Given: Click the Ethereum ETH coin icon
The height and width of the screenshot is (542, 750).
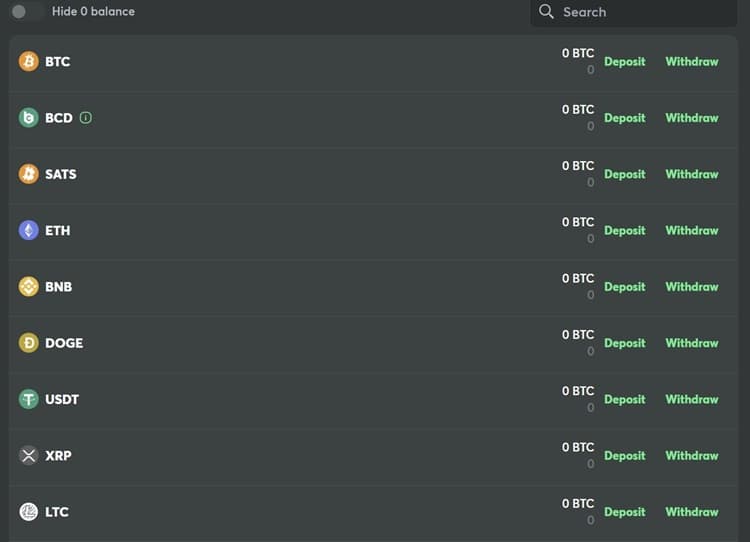Looking at the screenshot, I should tap(29, 230).
